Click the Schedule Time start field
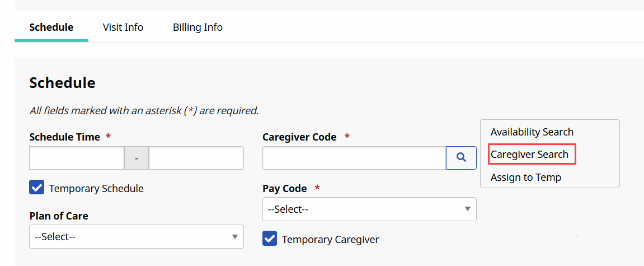 pyautogui.click(x=76, y=158)
